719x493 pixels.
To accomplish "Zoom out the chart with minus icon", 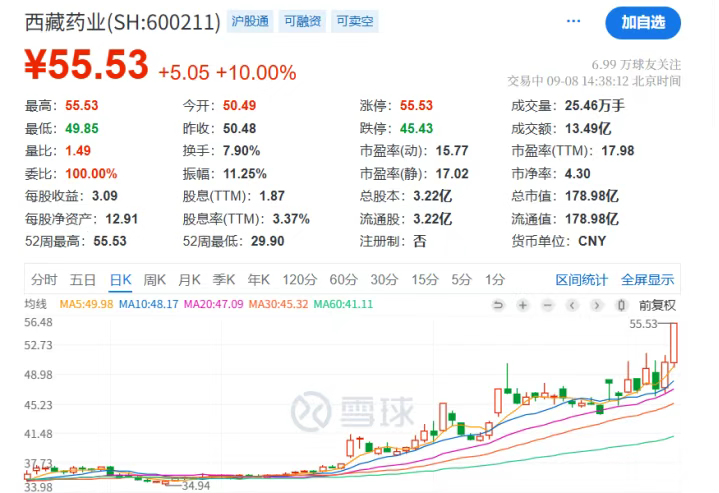I will coord(548,305).
